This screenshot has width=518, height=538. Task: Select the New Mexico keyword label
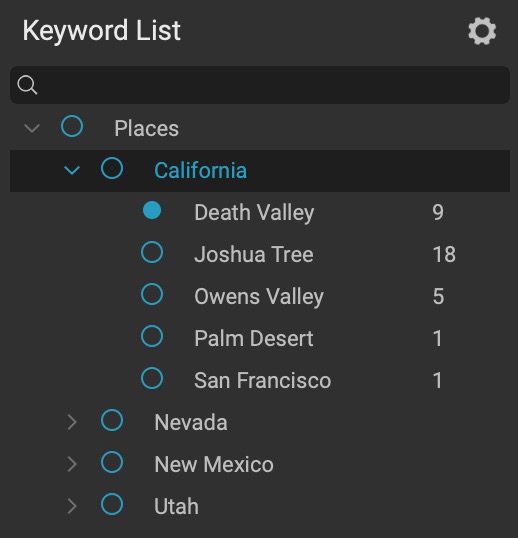pyautogui.click(x=214, y=464)
